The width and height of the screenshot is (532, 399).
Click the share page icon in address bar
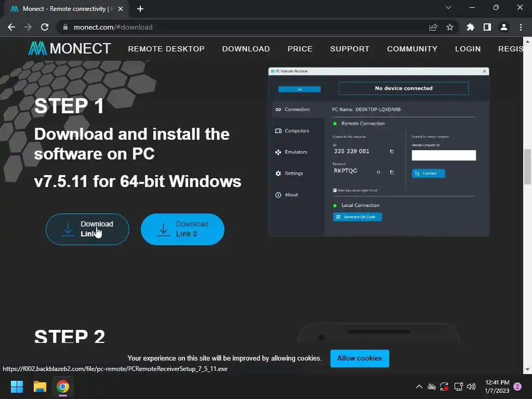coord(433,27)
